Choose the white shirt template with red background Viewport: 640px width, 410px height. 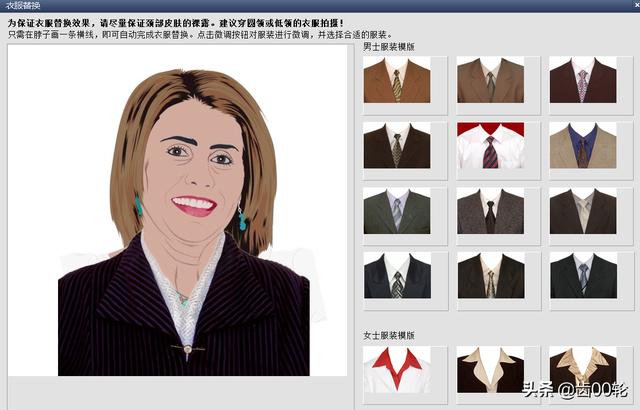[490, 146]
